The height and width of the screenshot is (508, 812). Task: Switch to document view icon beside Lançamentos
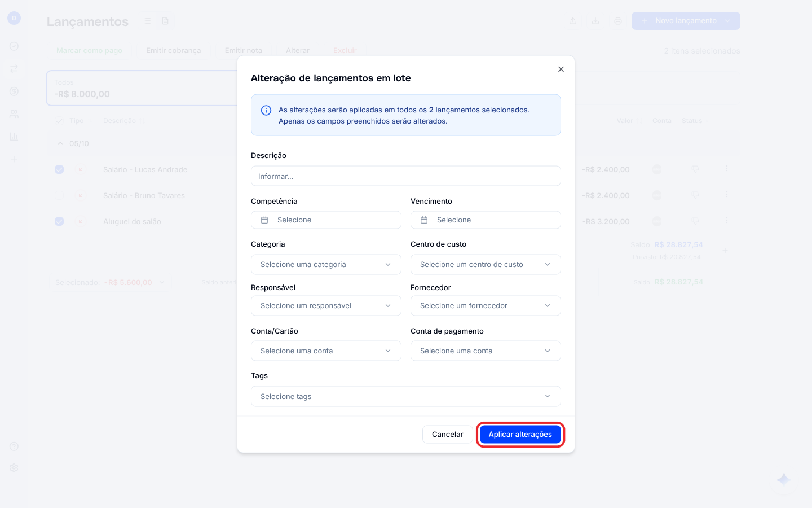[x=165, y=21]
